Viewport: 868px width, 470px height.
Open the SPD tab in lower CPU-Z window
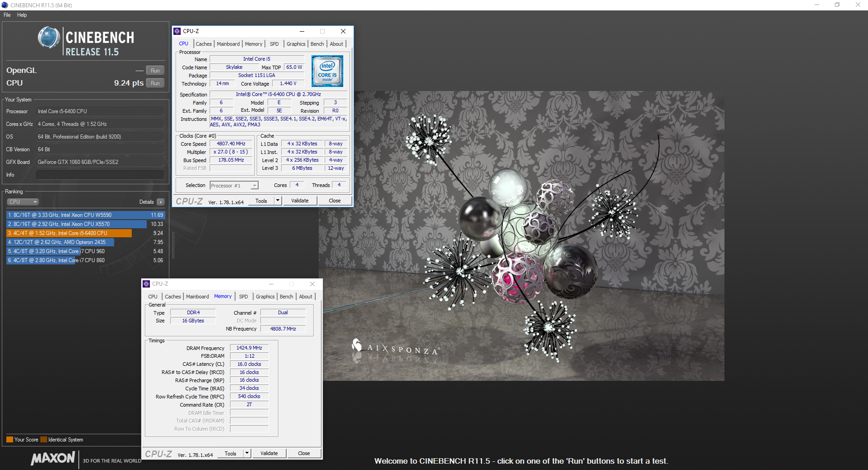coord(244,297)
